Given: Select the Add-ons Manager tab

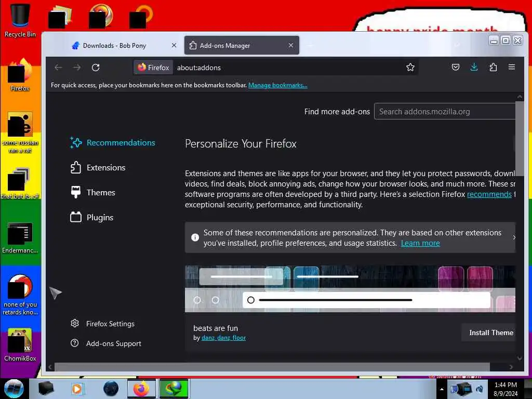Looking at the screenshot, I should 242,45.
